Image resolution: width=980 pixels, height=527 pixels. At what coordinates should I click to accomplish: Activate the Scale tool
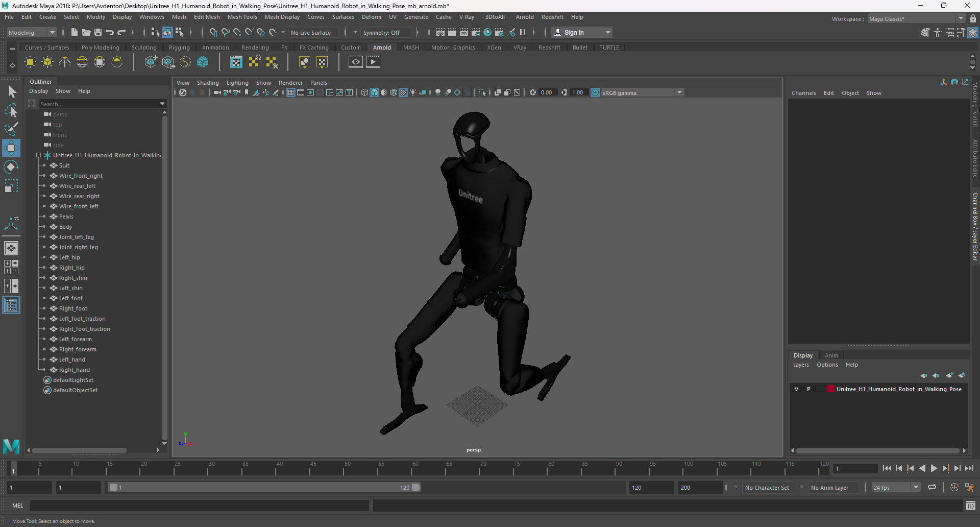click(11, 185)
